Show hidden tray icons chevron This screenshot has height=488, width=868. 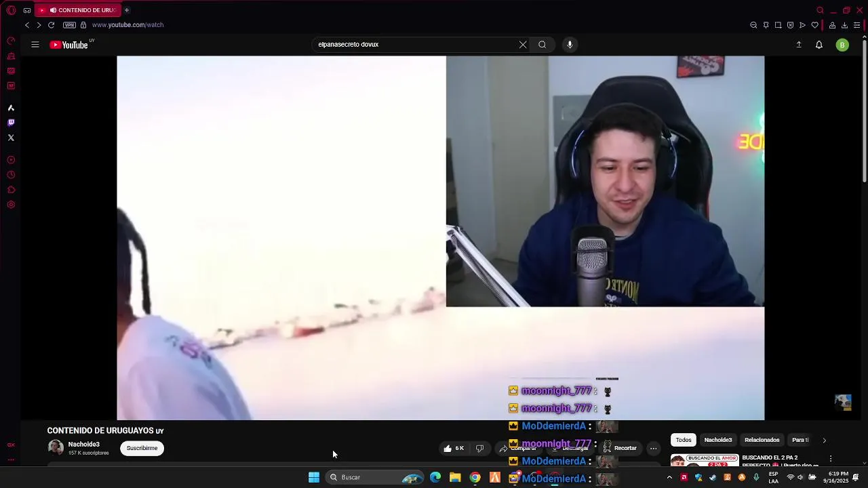(669, 477)
